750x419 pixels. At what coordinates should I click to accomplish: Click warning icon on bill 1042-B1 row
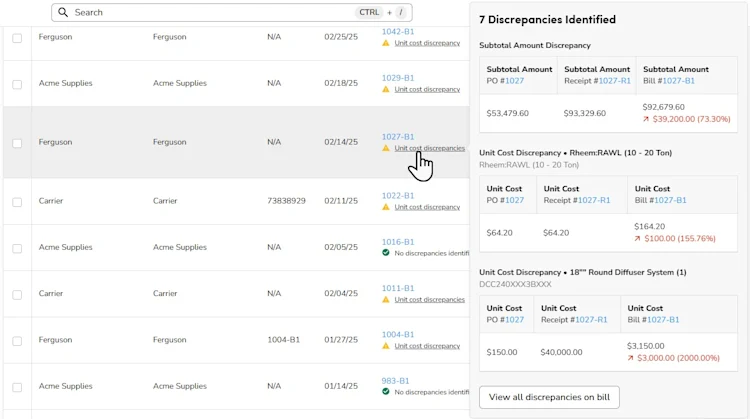click(386, 43)
